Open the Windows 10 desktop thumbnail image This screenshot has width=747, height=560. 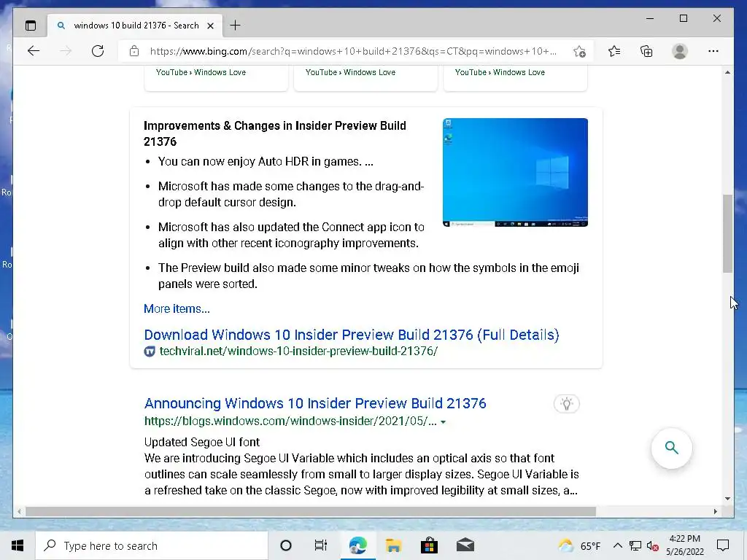(515, 172)
